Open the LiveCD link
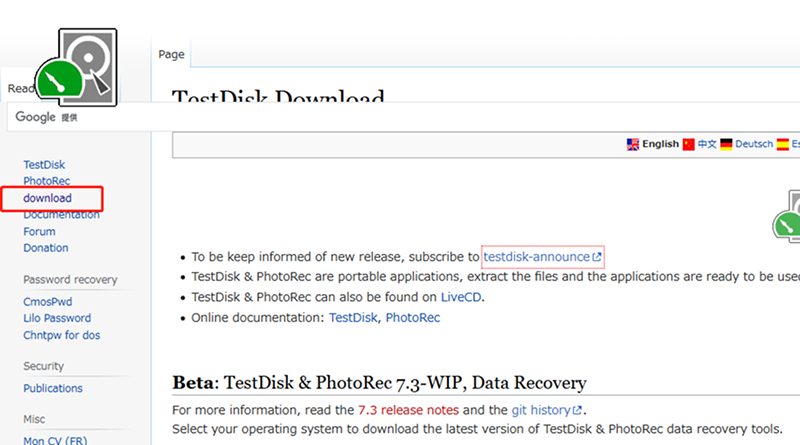Image resolution: width=800 pixels, height=445 pixels. [x=461, y=297]
